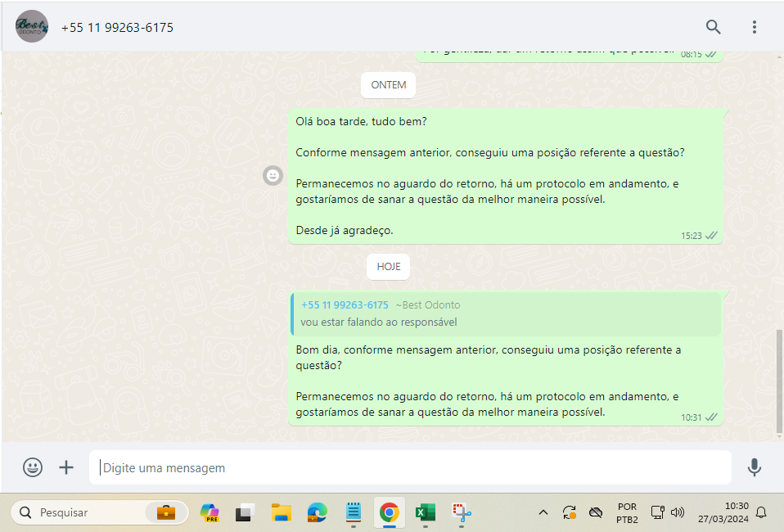The image size is (784, 532).
Task: Click text 'Desde já agradeço.'
Action: pos(345,231)
